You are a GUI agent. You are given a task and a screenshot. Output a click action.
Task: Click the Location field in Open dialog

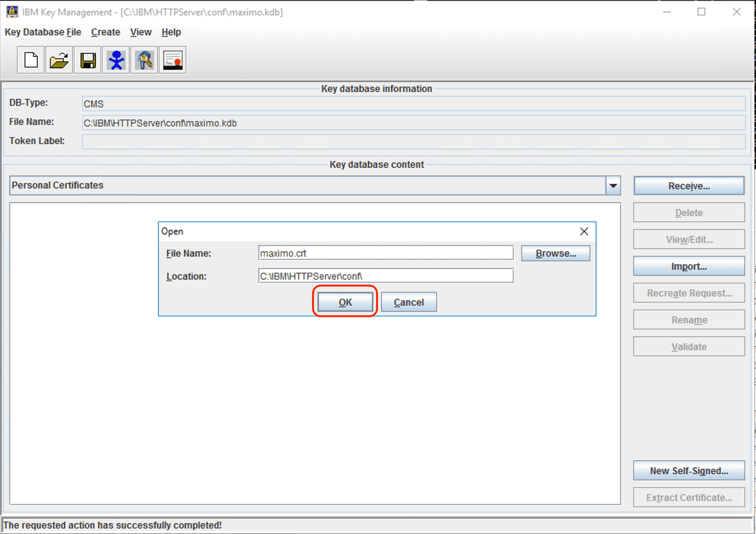click(386, 276)
